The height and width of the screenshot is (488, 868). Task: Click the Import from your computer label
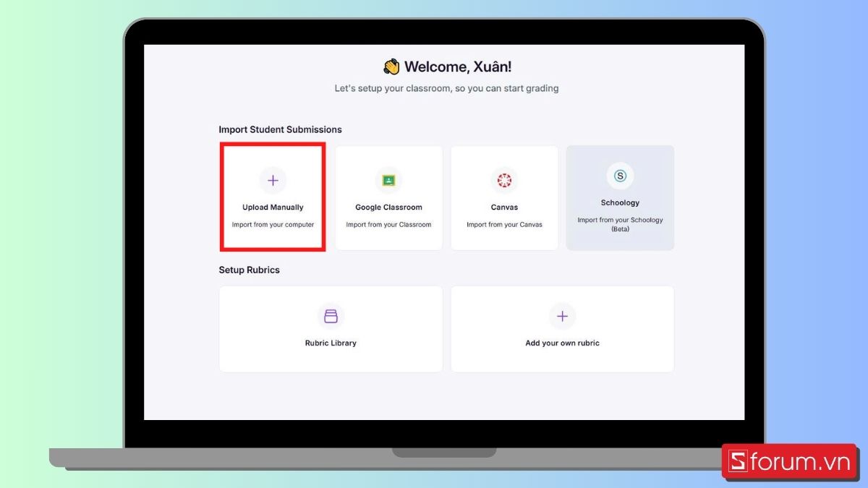point(273,224)
